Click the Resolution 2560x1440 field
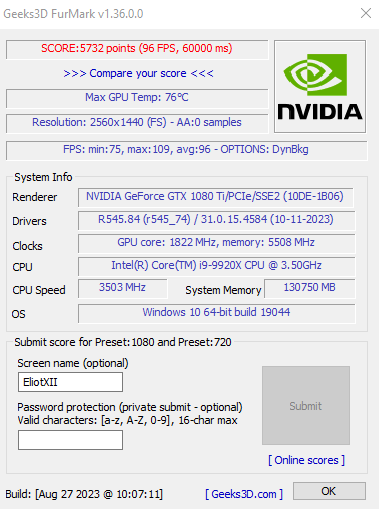The image size is (379, 509). 137,123
